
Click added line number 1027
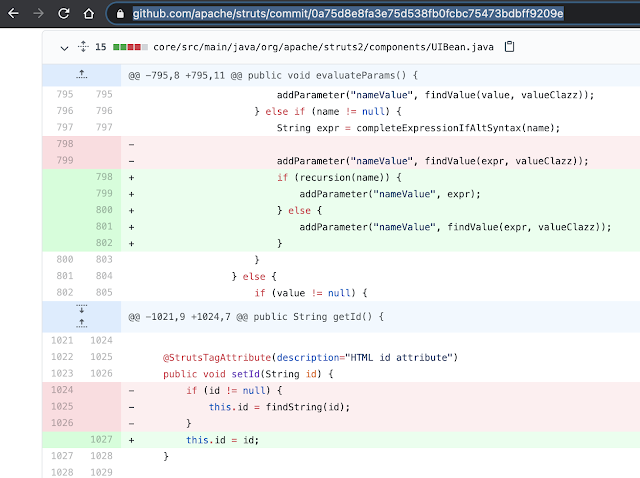[x=101, y=439]
